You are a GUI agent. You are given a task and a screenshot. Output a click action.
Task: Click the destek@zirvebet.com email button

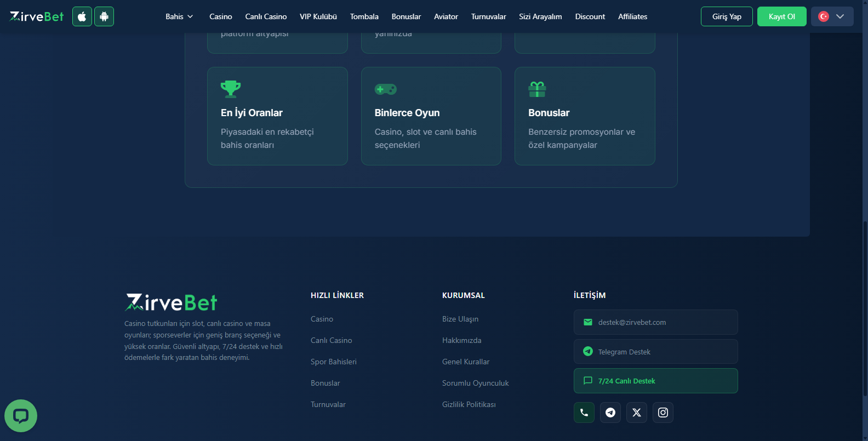[656, 322]
